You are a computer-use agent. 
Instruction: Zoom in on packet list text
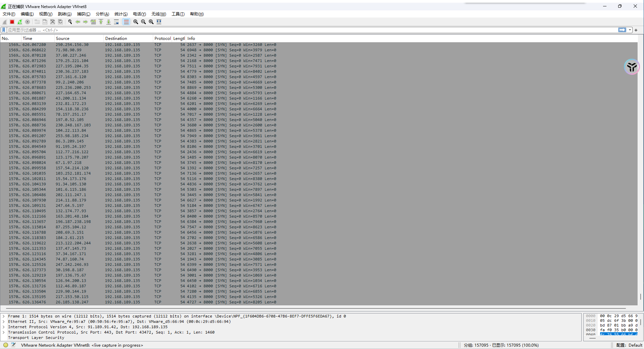point(136,22)
